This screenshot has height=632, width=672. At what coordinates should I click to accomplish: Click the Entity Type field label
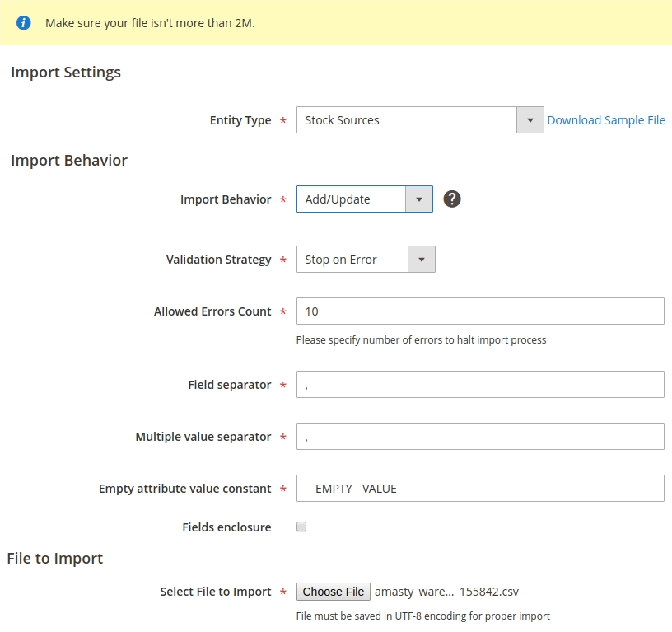[240, 120]
